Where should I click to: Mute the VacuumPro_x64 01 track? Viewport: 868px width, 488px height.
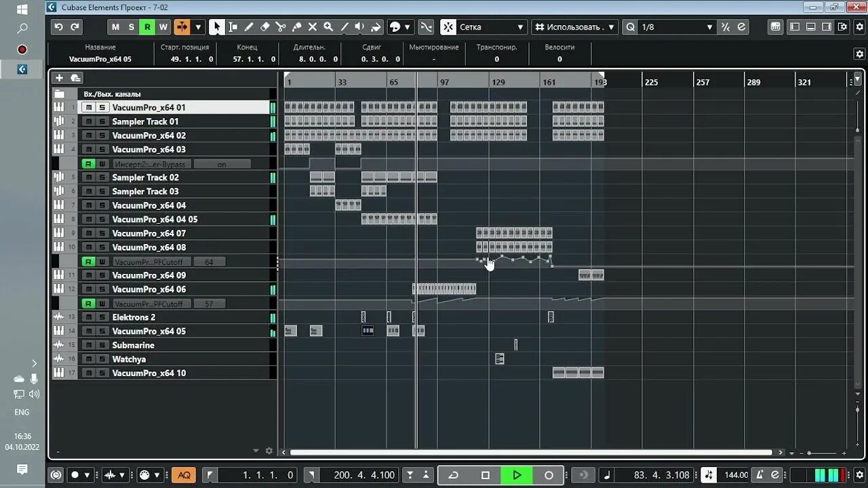pos(88,108)
